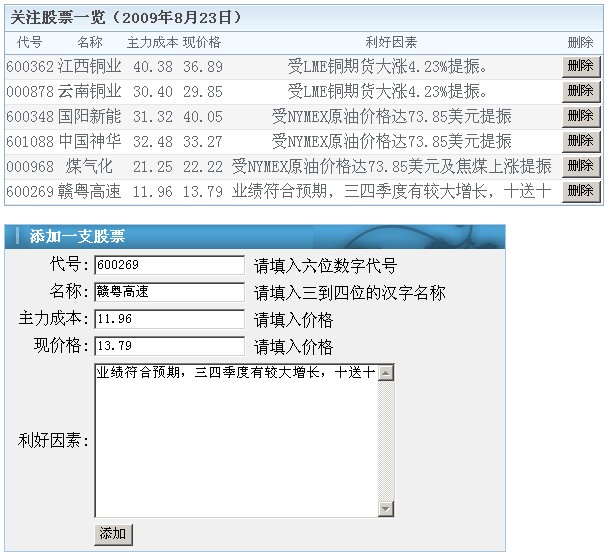609x557 pixels.
Task: Click the 主力成本 column header
Action: click(x=152, y=42)
